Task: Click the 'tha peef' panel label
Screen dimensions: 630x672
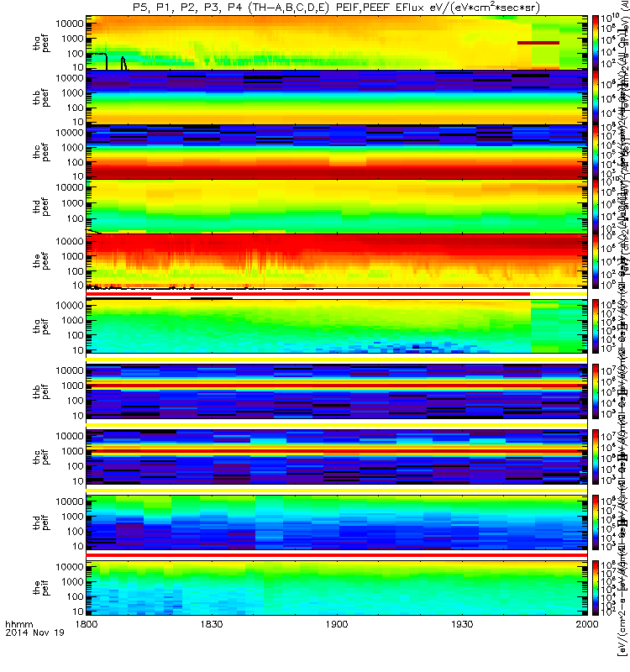Action: pos(41,44)
